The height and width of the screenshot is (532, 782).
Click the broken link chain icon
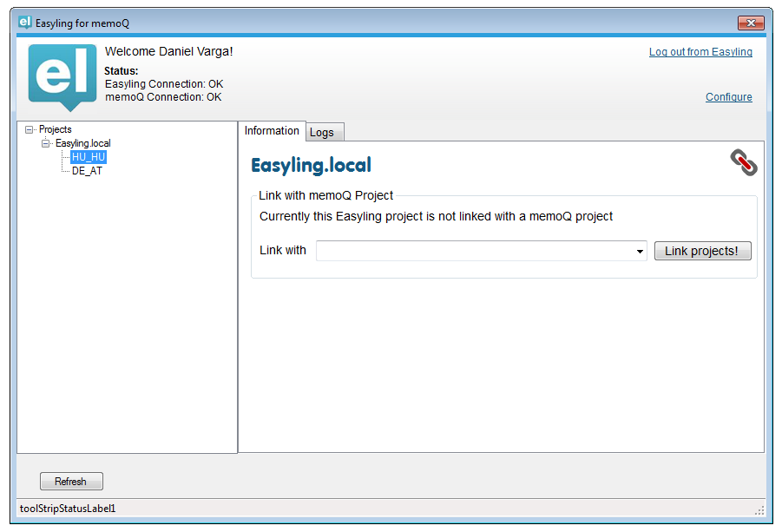[744, 162]
